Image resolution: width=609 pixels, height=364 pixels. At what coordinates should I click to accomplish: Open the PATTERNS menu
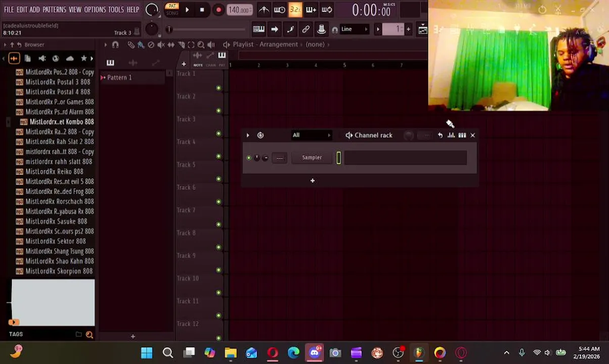(x=54, y=10)
